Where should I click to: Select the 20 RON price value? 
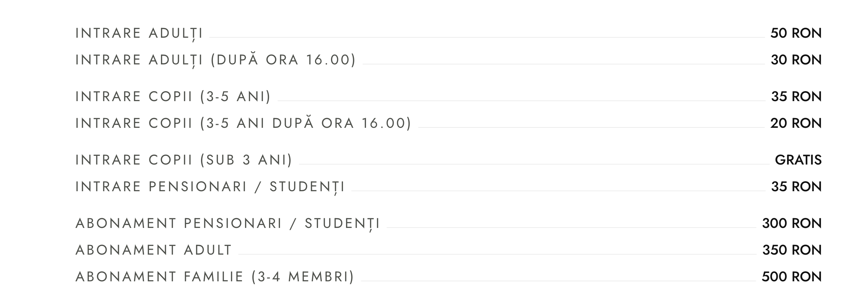click(796, 123)
